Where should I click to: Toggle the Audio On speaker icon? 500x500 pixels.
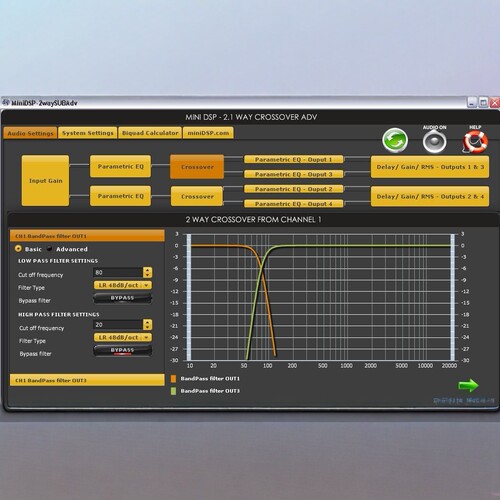(434, 141)
